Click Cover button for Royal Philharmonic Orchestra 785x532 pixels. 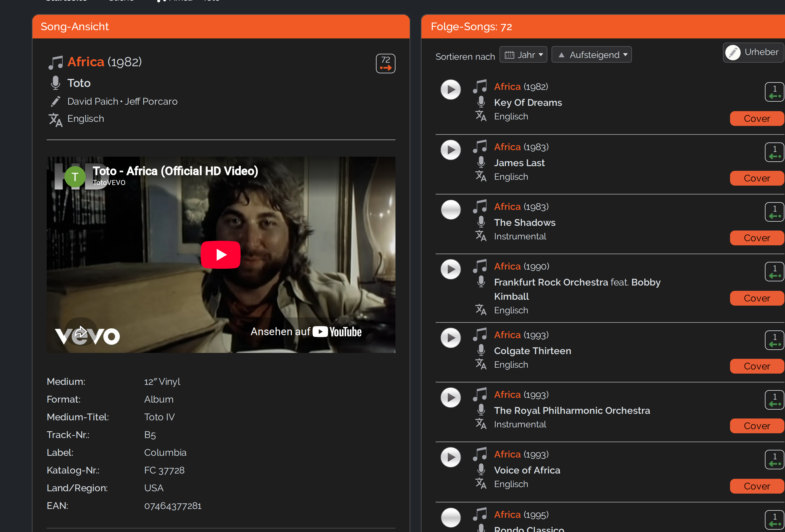click(757, 426)
